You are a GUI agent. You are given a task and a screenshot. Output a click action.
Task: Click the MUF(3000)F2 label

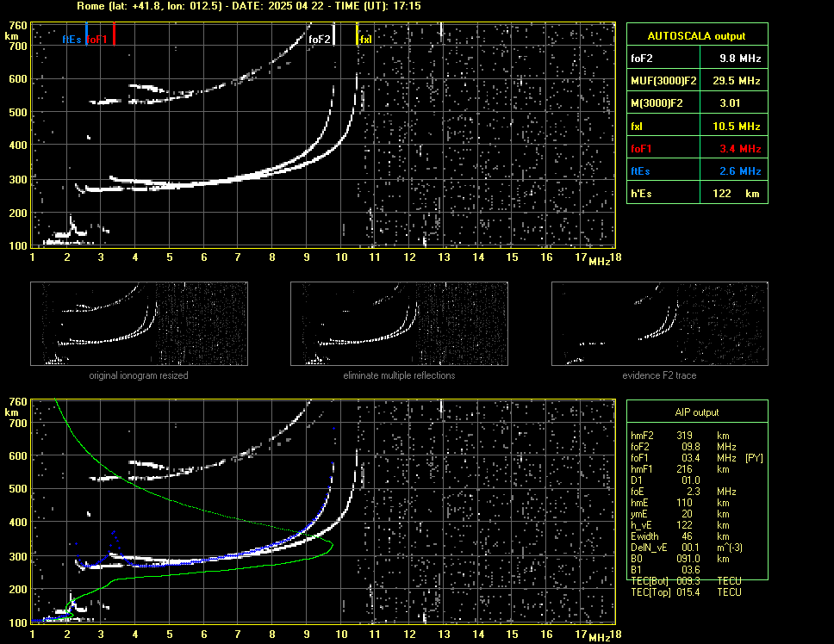click(663, 81)
